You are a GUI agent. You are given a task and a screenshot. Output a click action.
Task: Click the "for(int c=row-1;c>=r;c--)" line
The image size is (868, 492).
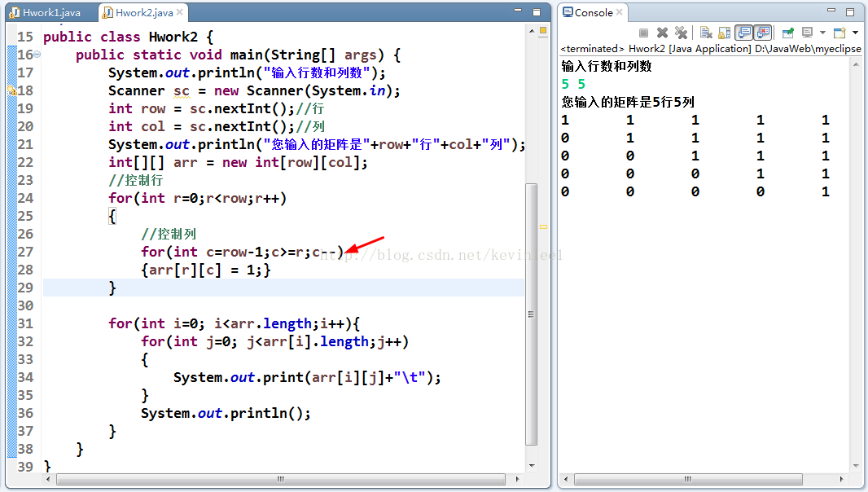click(x=243, y=252)
